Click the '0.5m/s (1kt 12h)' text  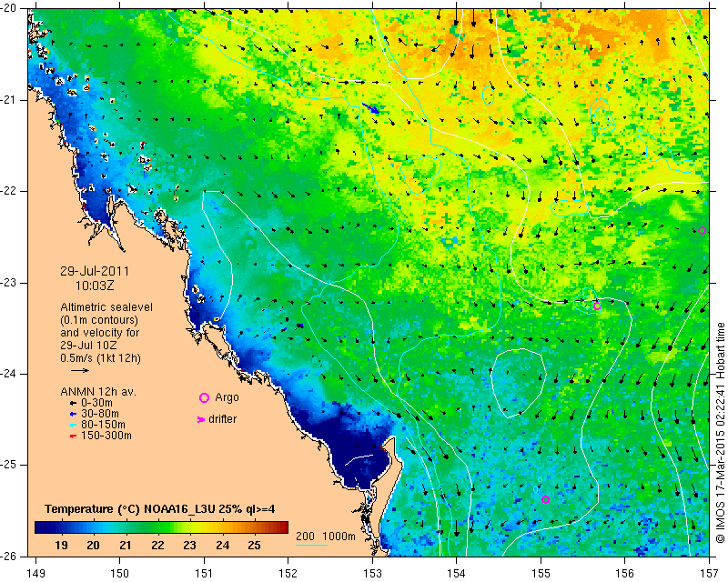tap(100, 358)
